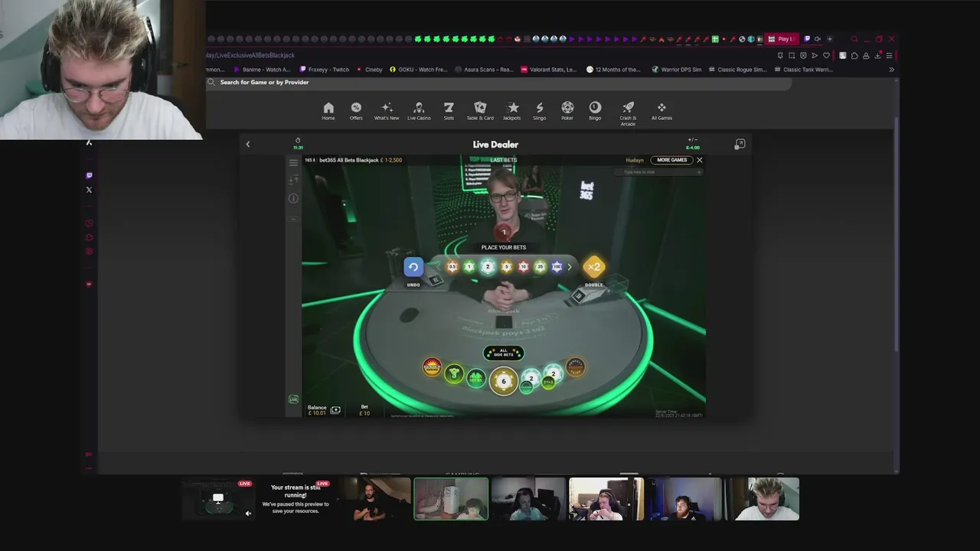Open the Twitch icon in the sidebar
This screenshot has height=551, width=980.
tap(89, 175)
